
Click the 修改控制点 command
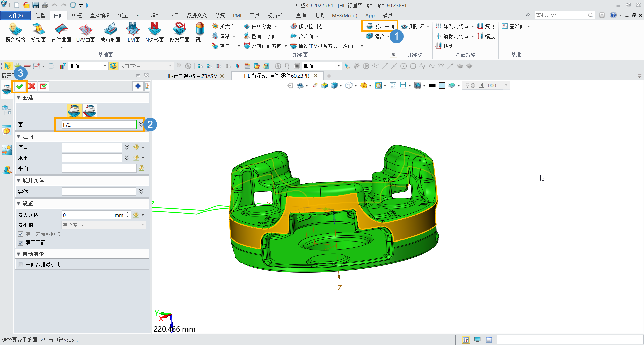307,26
